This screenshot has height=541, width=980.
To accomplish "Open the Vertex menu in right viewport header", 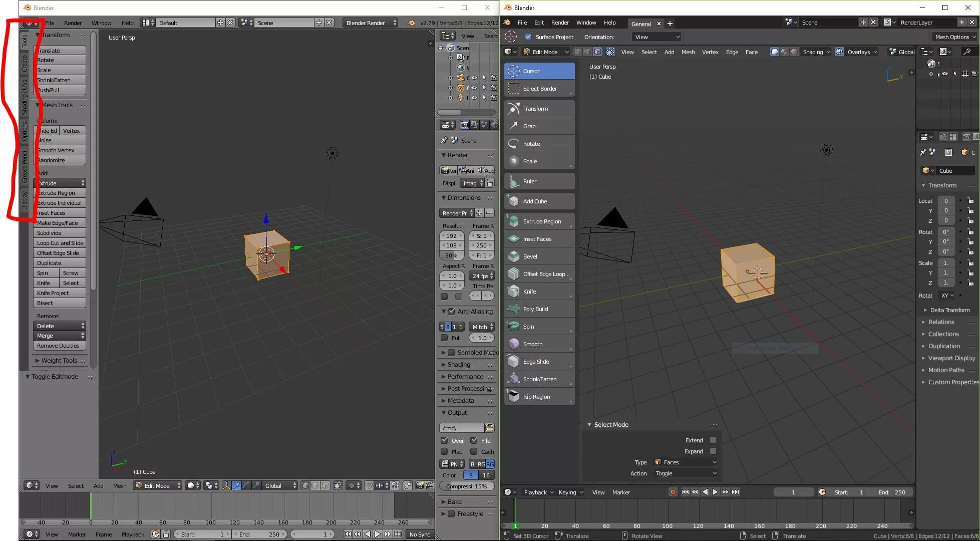I will coord(710,52).
